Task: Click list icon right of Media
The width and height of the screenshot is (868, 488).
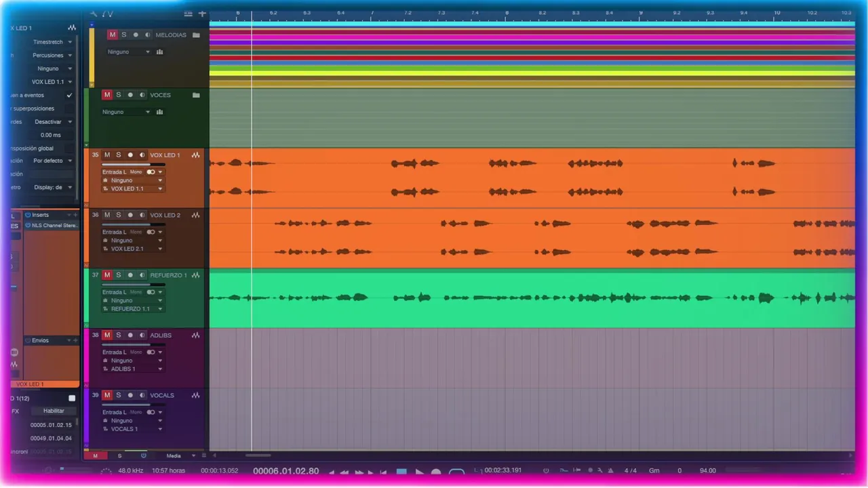Action: tap(203, 455)
